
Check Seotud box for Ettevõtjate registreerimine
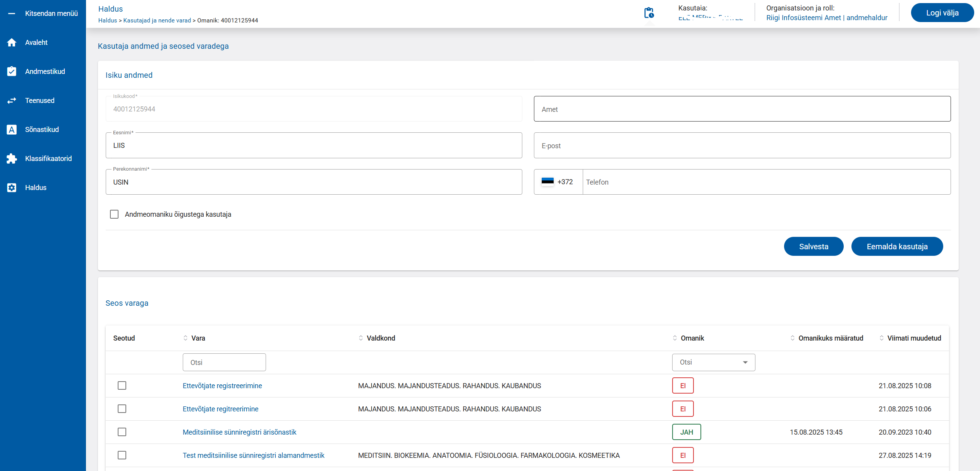[122, 385]
